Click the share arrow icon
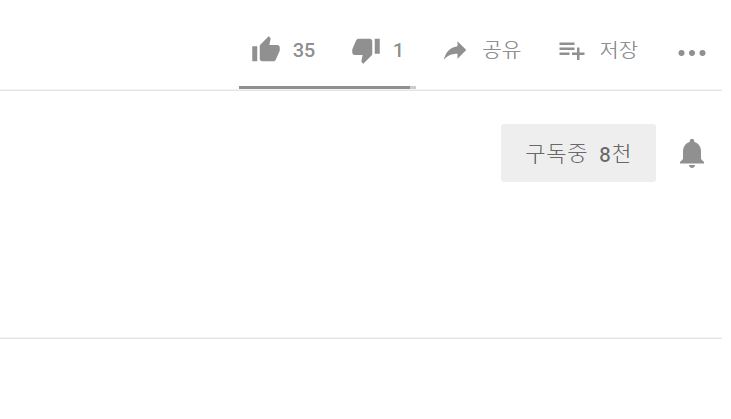Image resolution: width=731 pixels, height=419 pixels. click(455, 51)
